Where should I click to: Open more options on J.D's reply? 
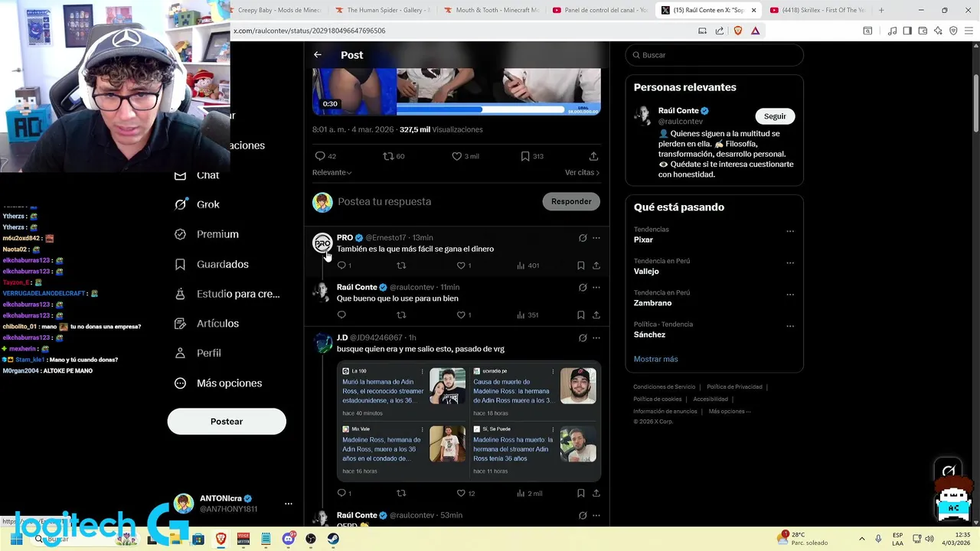coord(596,337)
